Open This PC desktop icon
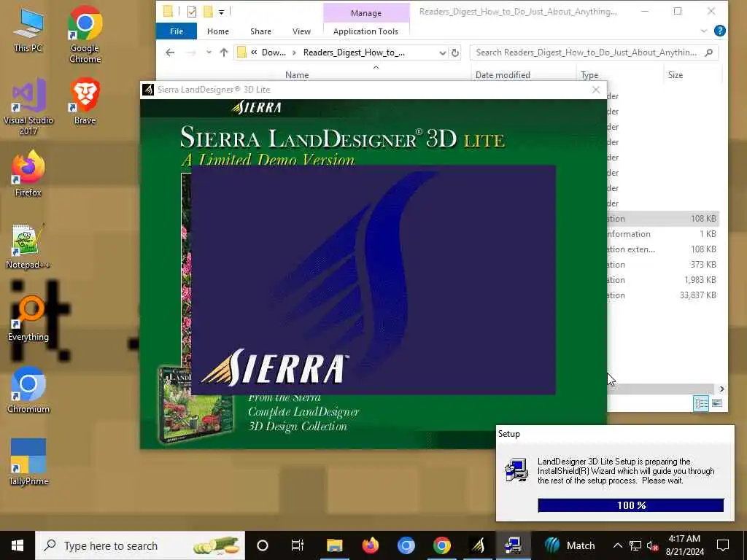 28,29
